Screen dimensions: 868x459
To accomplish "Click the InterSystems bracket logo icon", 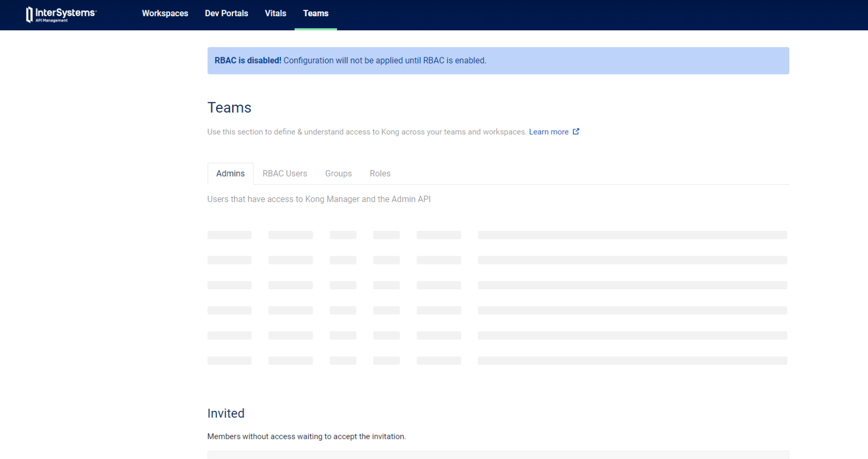I will point(29,15).
